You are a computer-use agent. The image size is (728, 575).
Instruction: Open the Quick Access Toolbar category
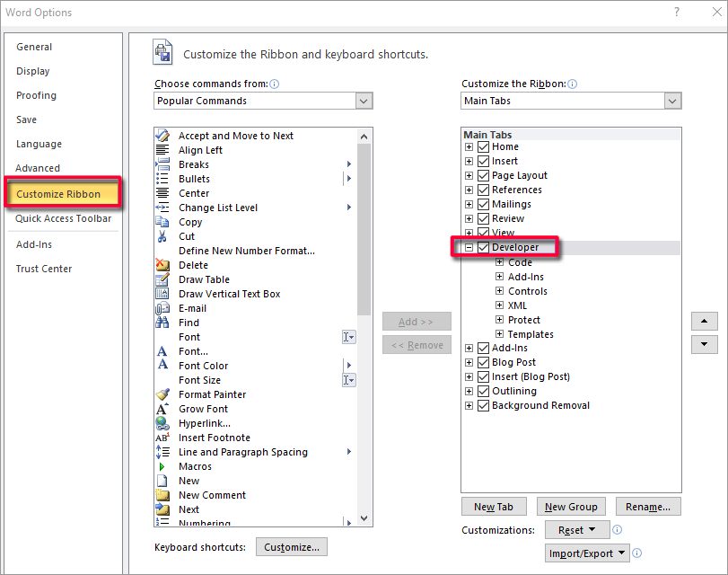click(63, 218)
